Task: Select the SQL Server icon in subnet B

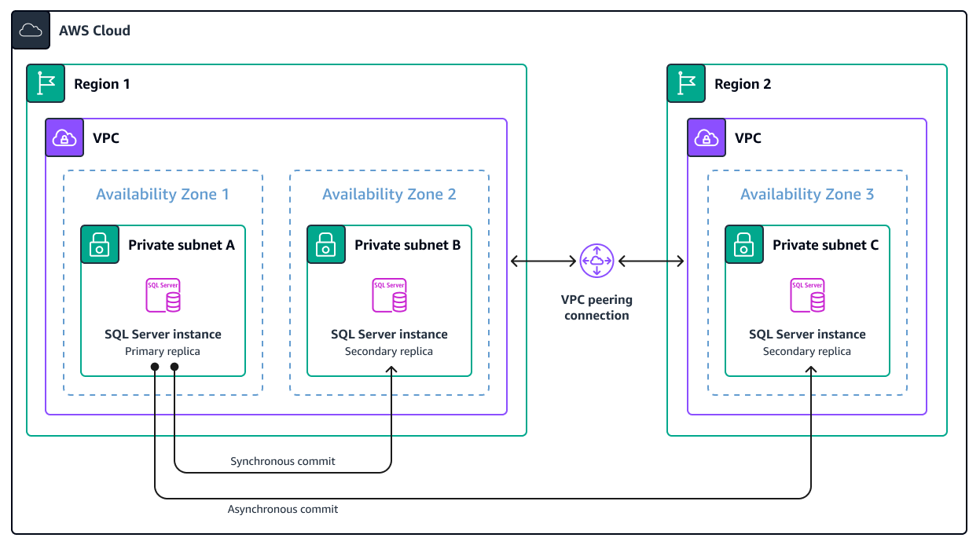Action: pos(389,294)
